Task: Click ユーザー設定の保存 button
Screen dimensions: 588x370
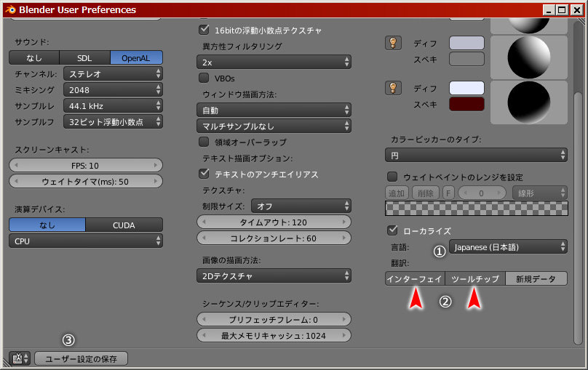Action: click(81, 358)
